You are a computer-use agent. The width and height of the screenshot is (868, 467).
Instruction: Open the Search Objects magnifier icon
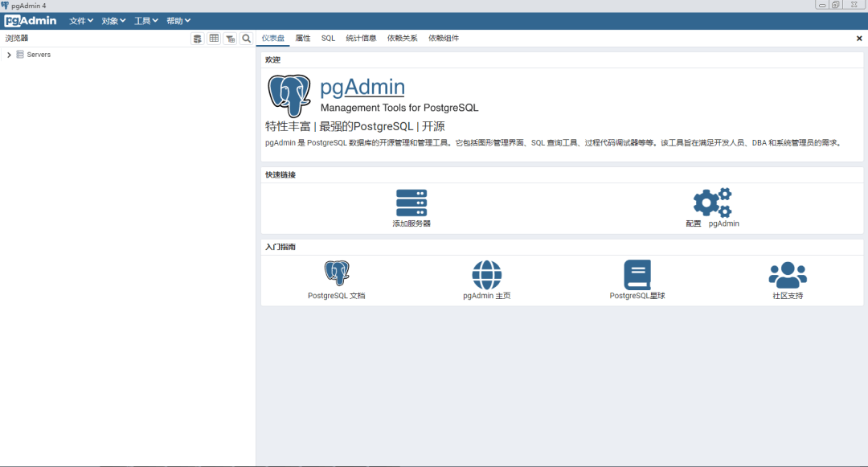[x=247, y=38]
